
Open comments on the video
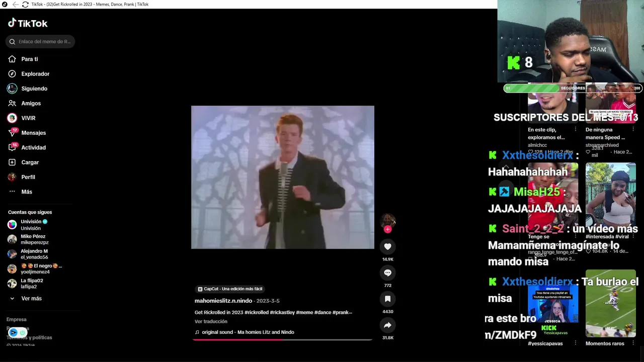387,273
